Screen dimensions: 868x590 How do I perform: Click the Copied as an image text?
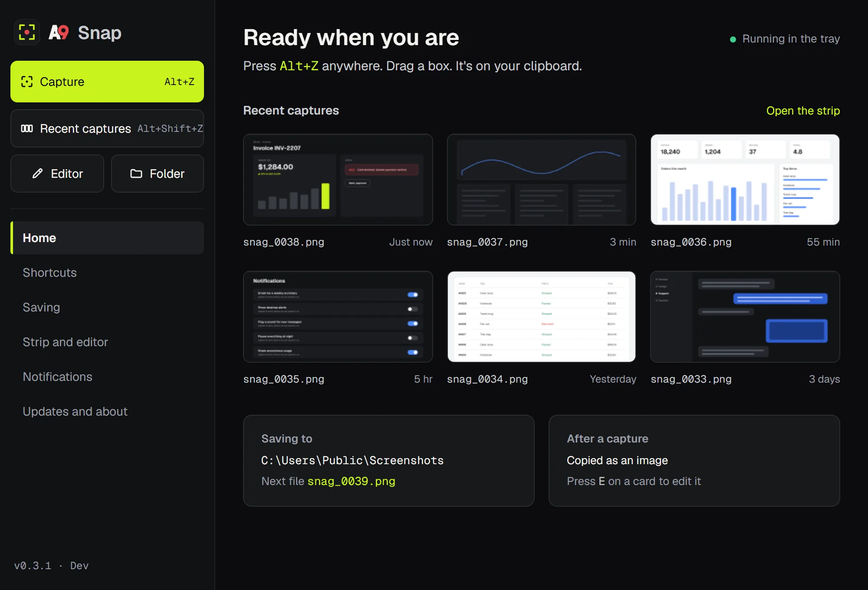tap(617, 460)
